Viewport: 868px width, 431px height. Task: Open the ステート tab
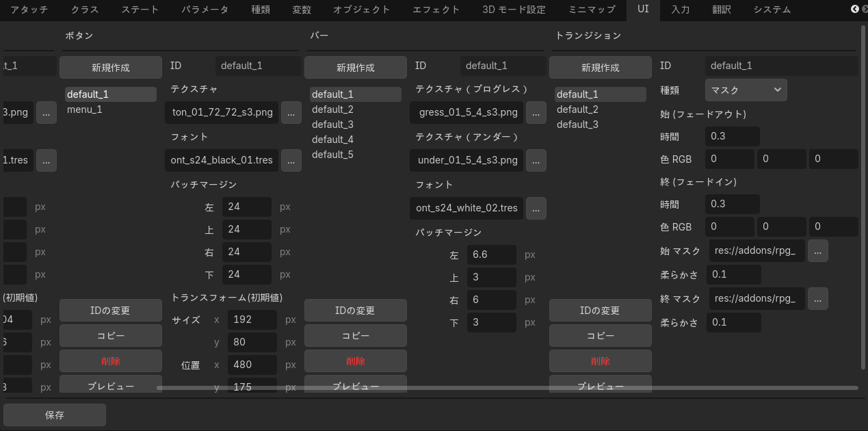click(x=140, y=10)
